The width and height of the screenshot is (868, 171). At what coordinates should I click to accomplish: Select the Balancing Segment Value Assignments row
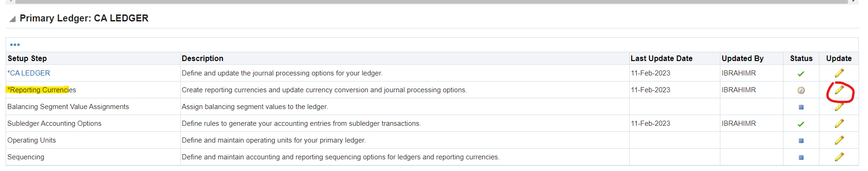point(432,107)
